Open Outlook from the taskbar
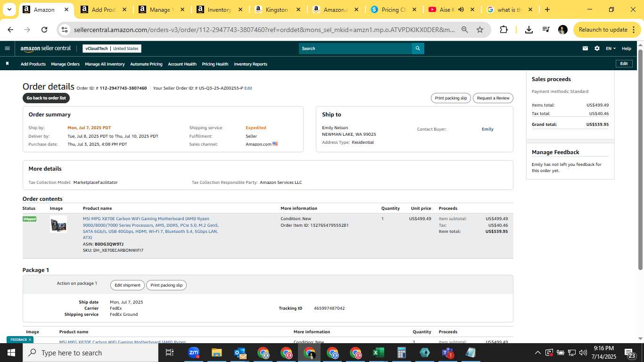 [x=239, y=353]
